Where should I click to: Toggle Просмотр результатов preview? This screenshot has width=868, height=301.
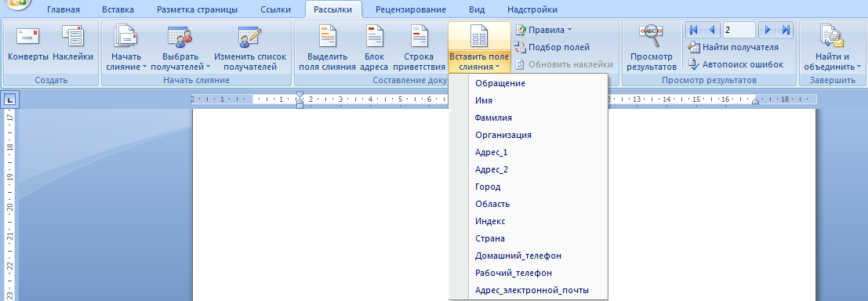pos(652,48)
